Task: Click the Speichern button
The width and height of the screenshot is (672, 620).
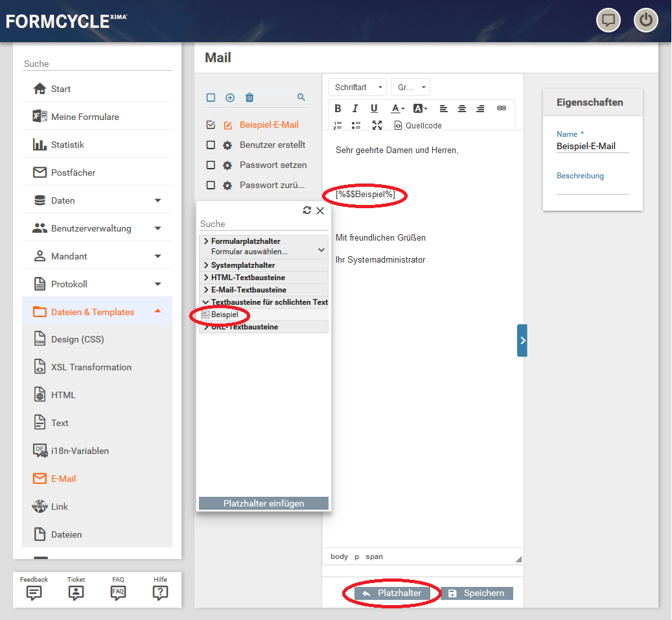Action: (x=477, y=593)
